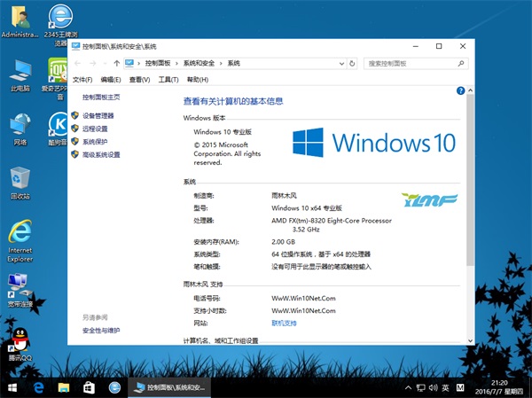532x398 pixels.
Task: Click the search magnifier icon
Action: point(461,64)
